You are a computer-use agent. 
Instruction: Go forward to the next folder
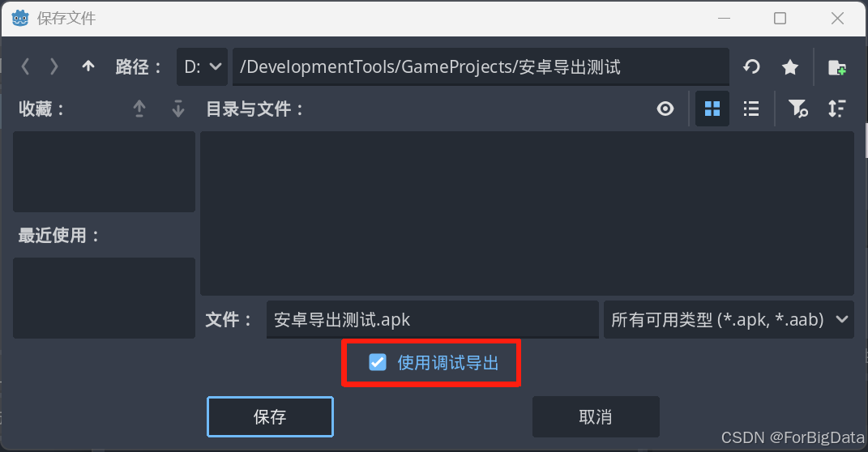coord(53,67)
